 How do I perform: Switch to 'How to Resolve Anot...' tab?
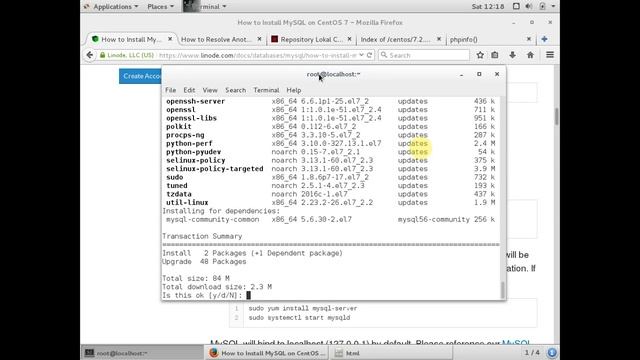(x=221, y=39)
